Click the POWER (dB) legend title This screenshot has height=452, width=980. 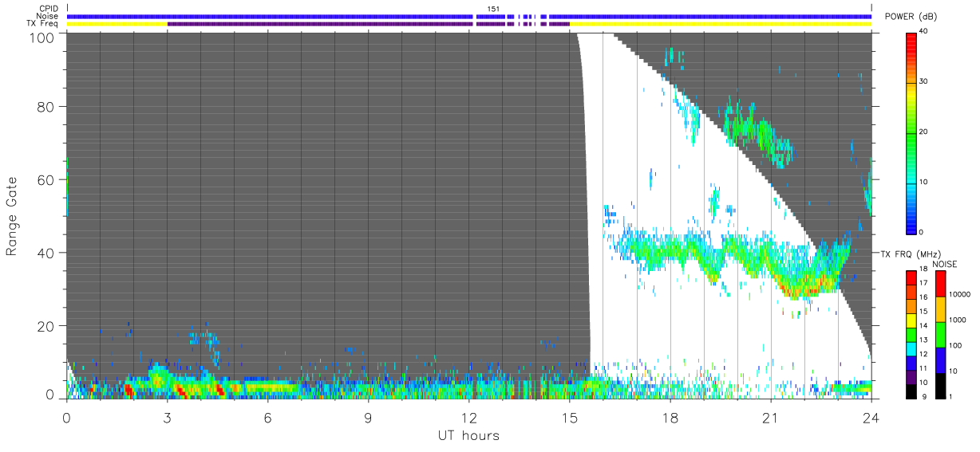click(911, 17)
